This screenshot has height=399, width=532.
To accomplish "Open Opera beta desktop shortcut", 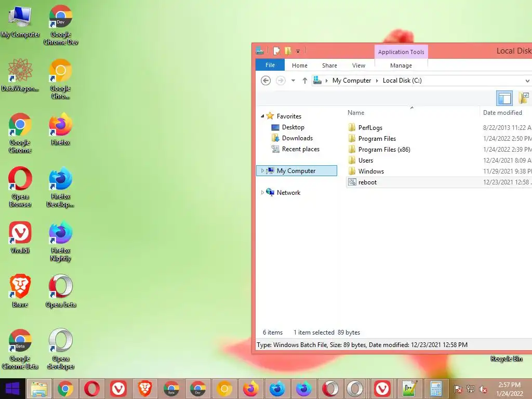I will click(61, 290).
